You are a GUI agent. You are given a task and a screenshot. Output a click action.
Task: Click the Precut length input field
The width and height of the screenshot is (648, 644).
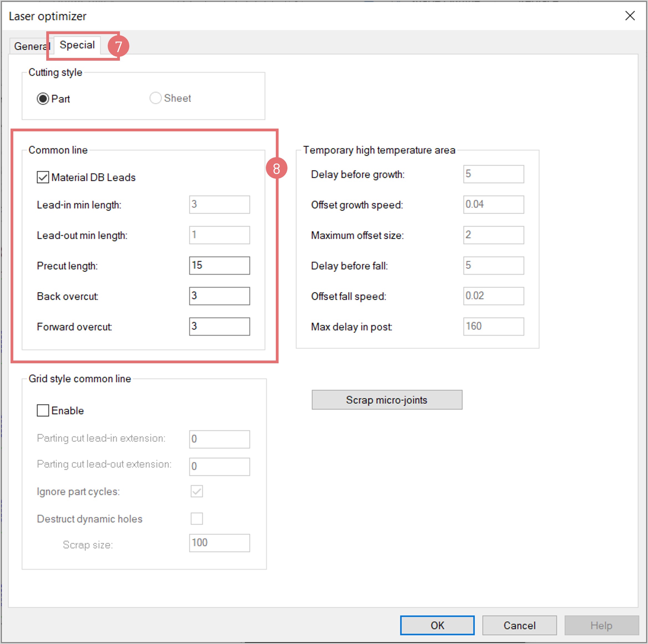point(219,265)
